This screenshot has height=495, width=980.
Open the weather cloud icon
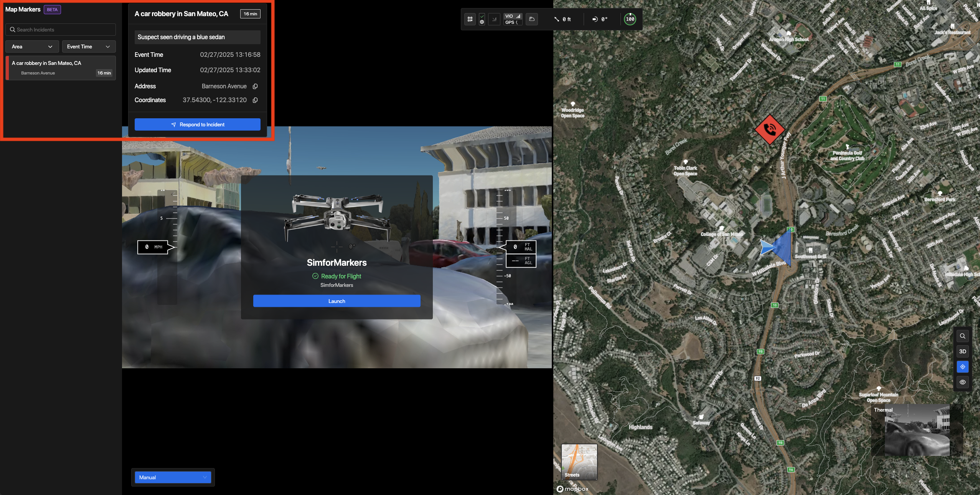(x=532, y=19)
